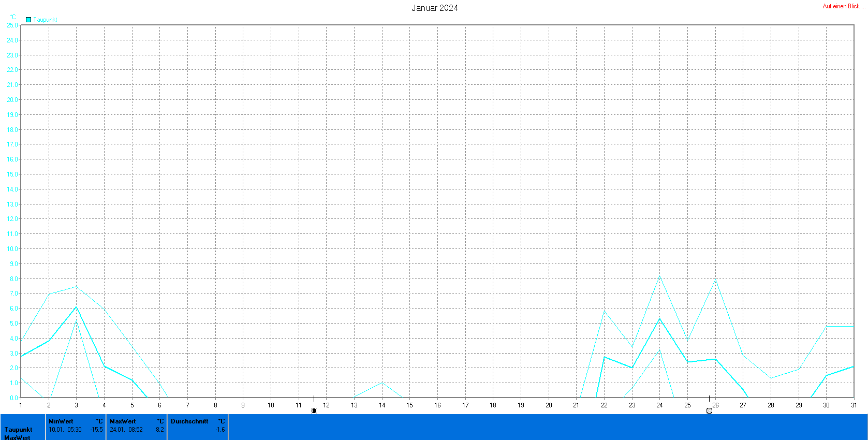Open the 'Auf einen Blick ...' link
The image size is (868, 440).
point(844,6)
